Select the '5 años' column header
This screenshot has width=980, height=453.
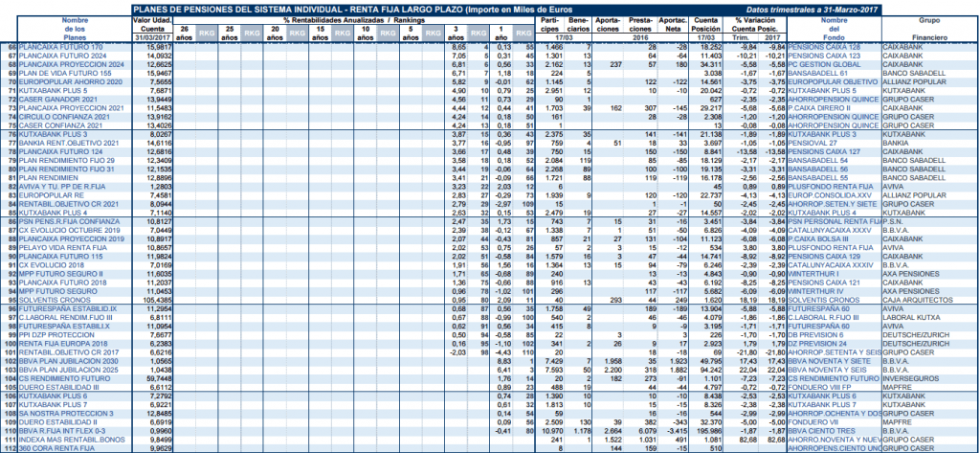(x=410, y=34)
